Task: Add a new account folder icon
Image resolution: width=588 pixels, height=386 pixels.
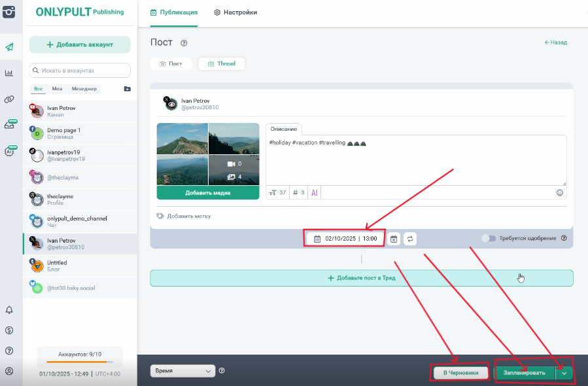Action: [x=127, y=89]
